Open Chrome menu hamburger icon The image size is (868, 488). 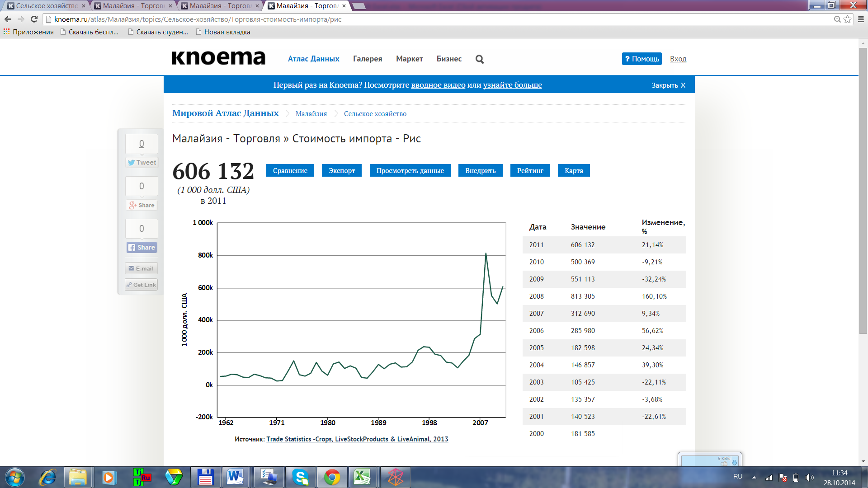pos(861,19)
